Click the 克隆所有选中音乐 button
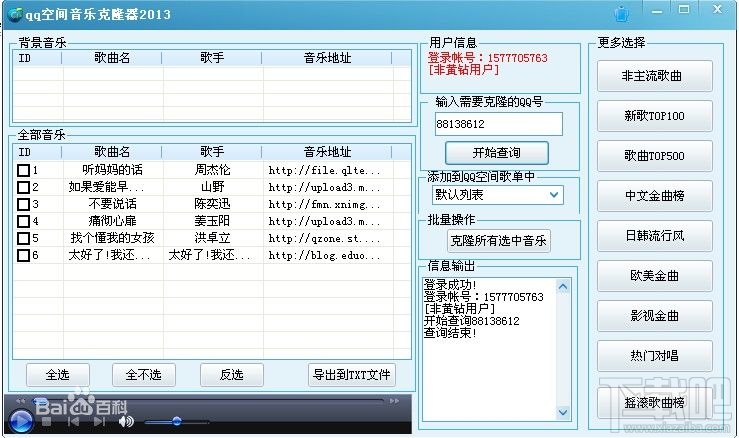The height and width of the screenshot is (438, 739). (x=498, y=241)
